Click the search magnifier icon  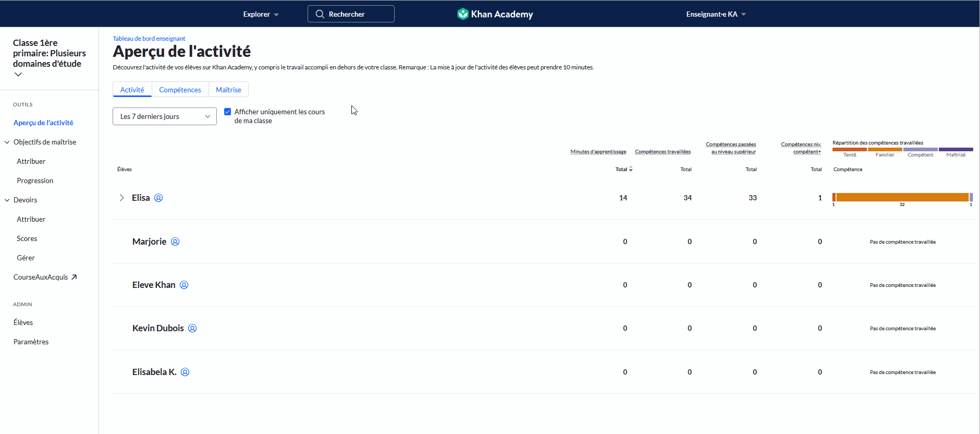coord(320,14)
